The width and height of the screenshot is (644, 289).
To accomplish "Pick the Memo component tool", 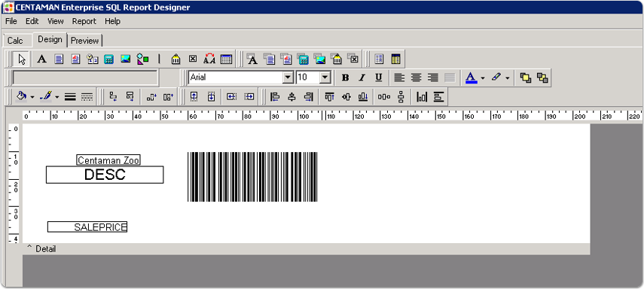I will coord(60,59).
